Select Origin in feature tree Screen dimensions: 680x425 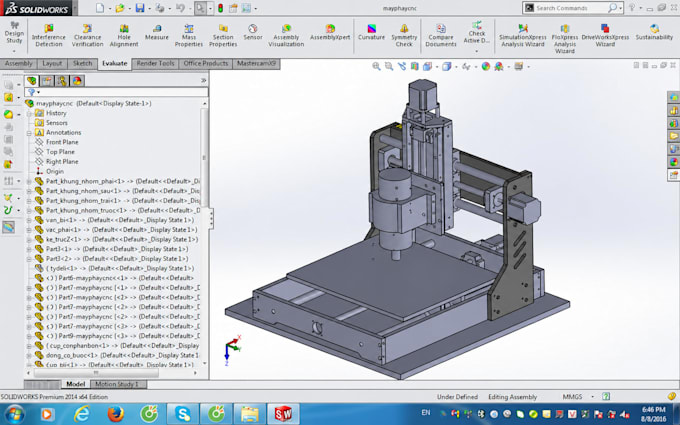click(x=55, y=171)
